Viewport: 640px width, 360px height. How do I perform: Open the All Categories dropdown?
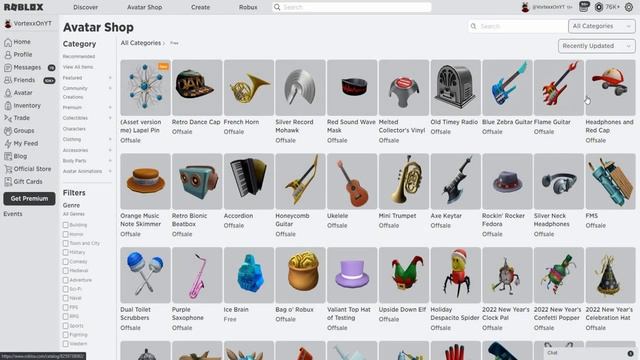coord(602,26)
